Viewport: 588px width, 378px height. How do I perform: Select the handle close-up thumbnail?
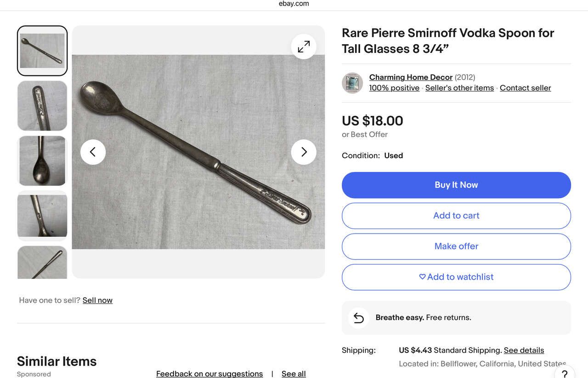pos(42,106)
